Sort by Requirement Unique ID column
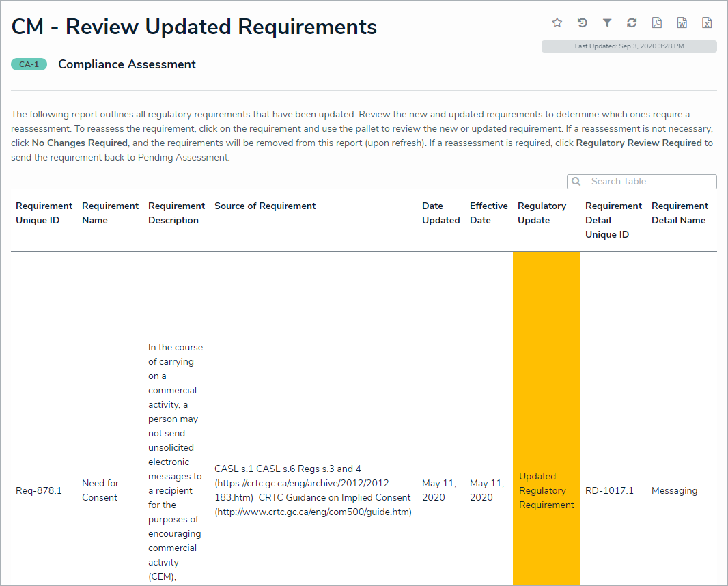This screenshot has height=586, width=728. pyautogui.click(x=44, y=213)
